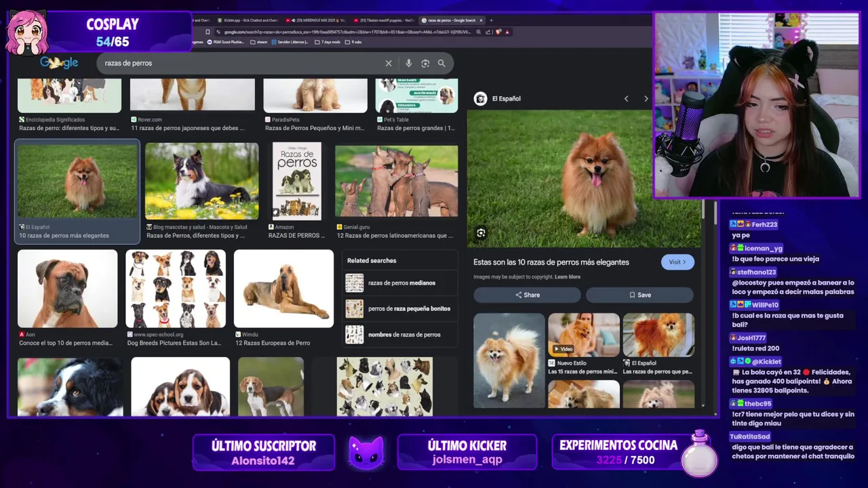The height and width of the screenshot is (488, 868).
Task: Open the Nuevo Estilo video thumbnail
Action: pos(583,335)
